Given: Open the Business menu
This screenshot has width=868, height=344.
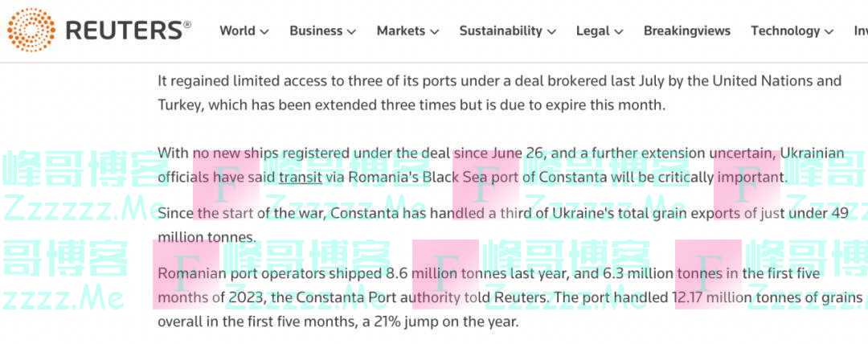Looking at the screenshot, I should (316, 31).
